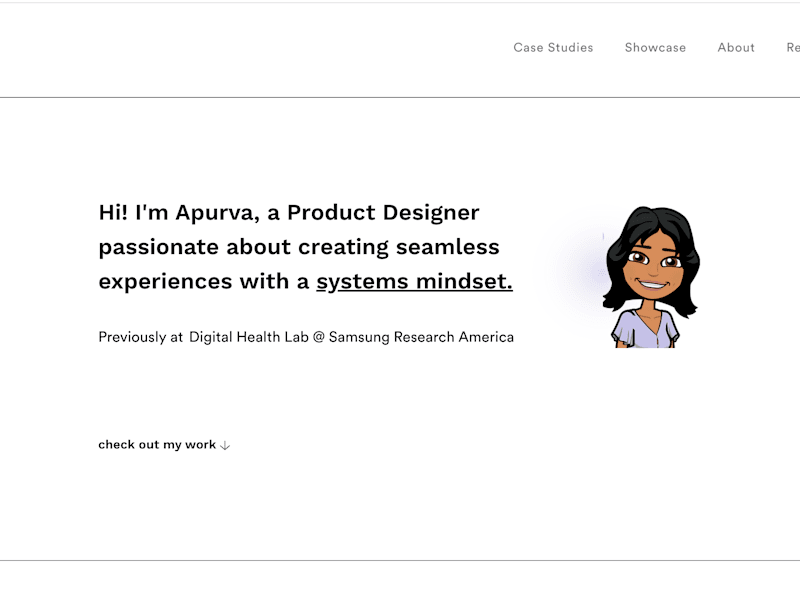Click the "Hi! I'm Apurva, a Product Designer" heading line
Screen dimensions: 800x600
click(289, 212)
